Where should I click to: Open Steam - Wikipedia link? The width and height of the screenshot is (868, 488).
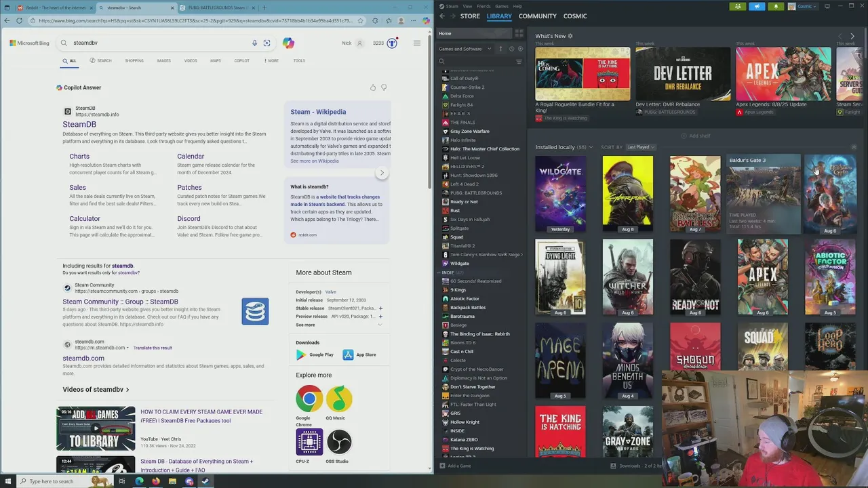[318, 112]
